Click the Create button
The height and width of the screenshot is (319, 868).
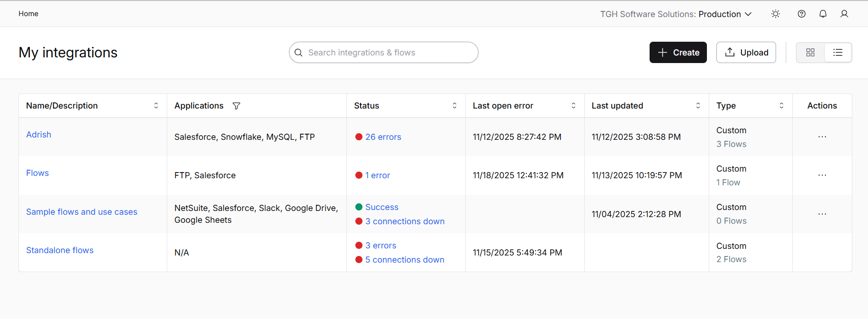[x=678, y=53]
